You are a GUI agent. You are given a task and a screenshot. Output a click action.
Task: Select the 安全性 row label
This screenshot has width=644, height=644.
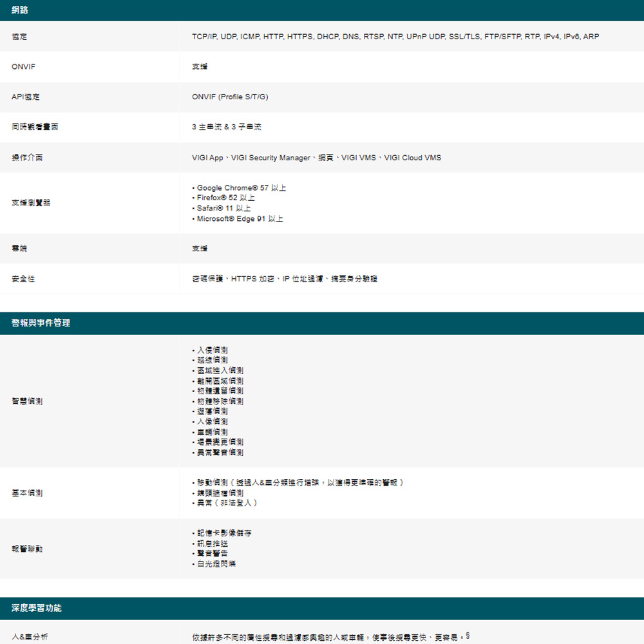click(23, 279)
